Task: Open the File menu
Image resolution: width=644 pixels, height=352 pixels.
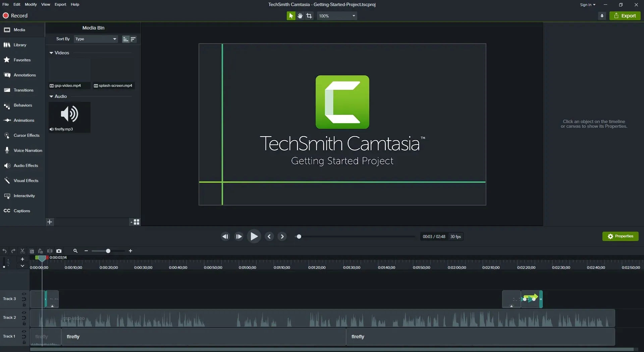Action: click(x=6, y=4)
